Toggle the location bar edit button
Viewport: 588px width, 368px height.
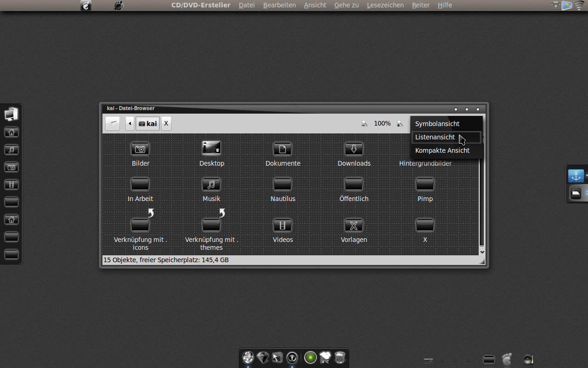point(113,123)
